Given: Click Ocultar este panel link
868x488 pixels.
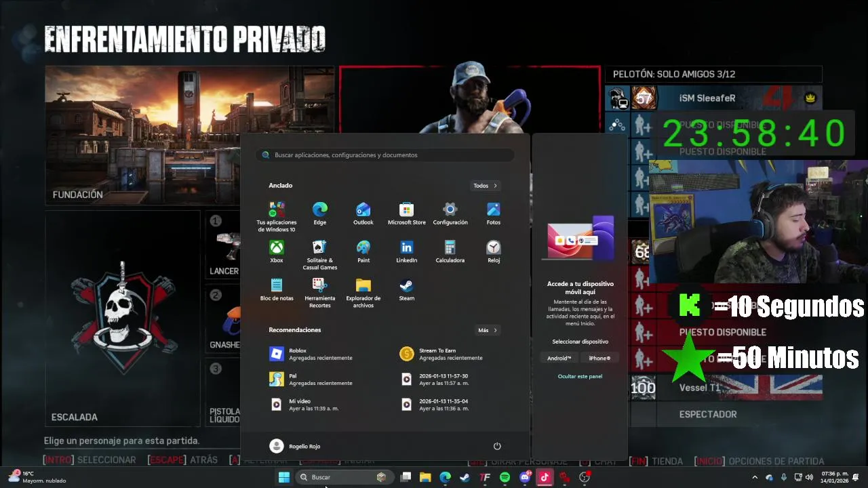Looking at the screenshot, I should click(x=580, y=376).
